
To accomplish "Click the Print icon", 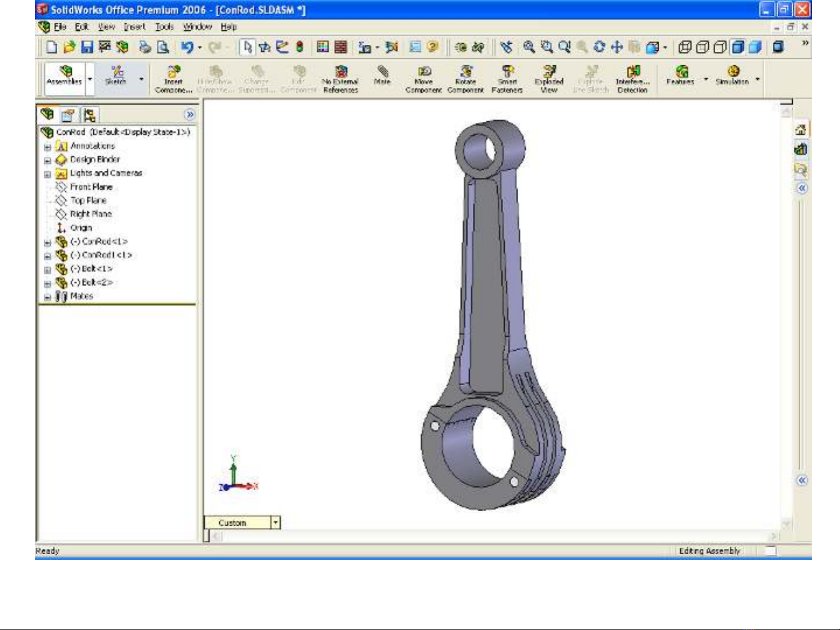I will 145,47.
